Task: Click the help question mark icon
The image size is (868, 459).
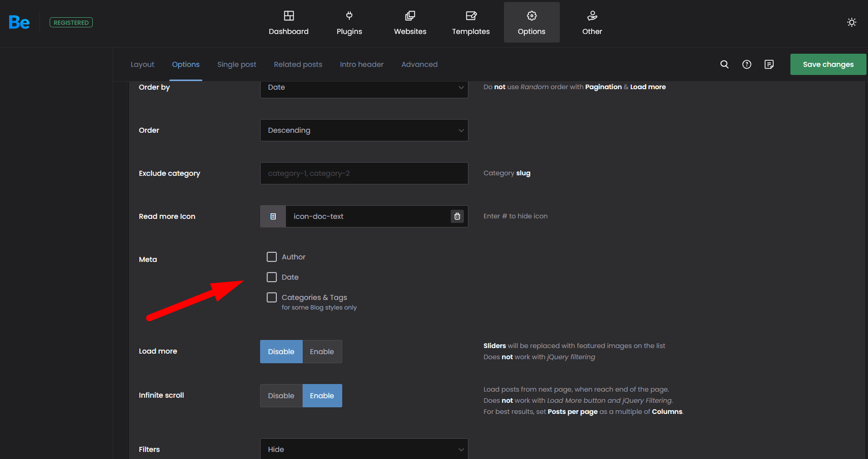Action: (x=747, y=64)
